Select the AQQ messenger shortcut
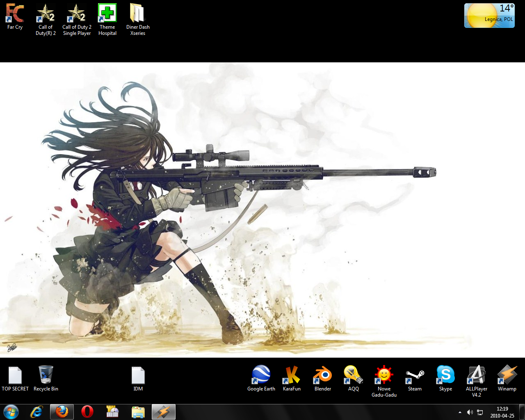 (354, 379)
